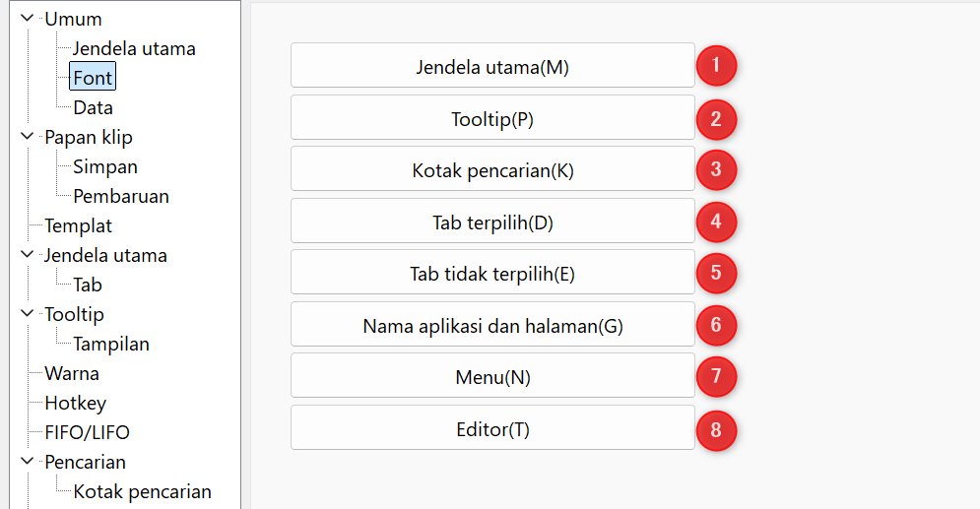The image size is (980, 509).
Task: Select Warna in the settings tree
Action: pyautogui.click(x=71, y=373)
